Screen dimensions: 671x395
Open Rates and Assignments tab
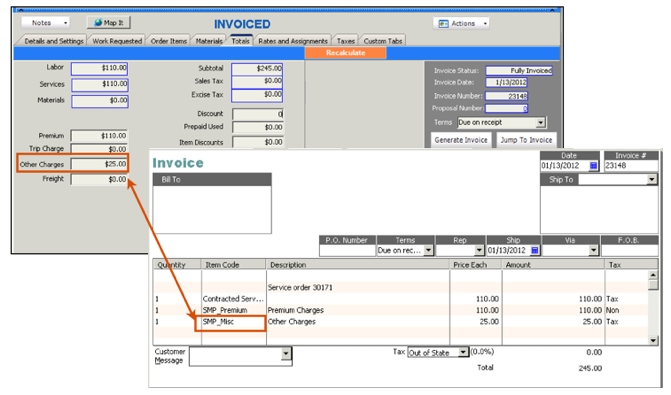(x=293, y=41)
